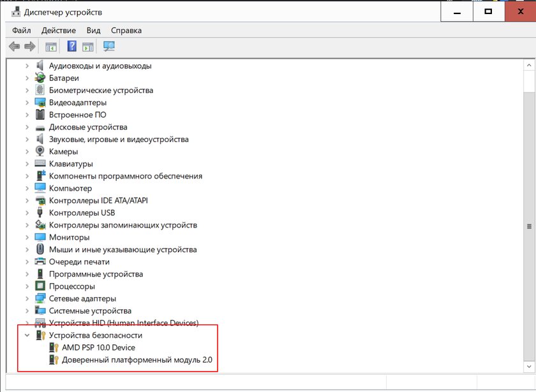Click the Видеоадаптеры device icon
536x392 pixels.
coord(39,102)
